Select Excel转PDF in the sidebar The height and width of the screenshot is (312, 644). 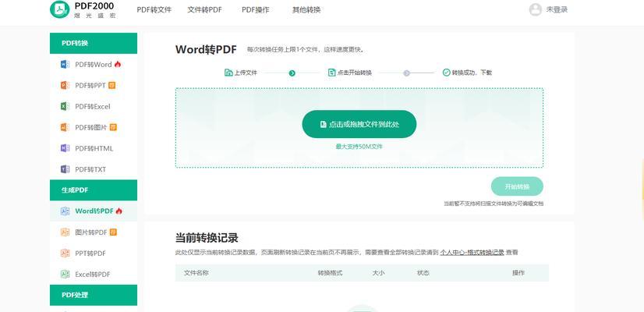(x=94, y=275)
